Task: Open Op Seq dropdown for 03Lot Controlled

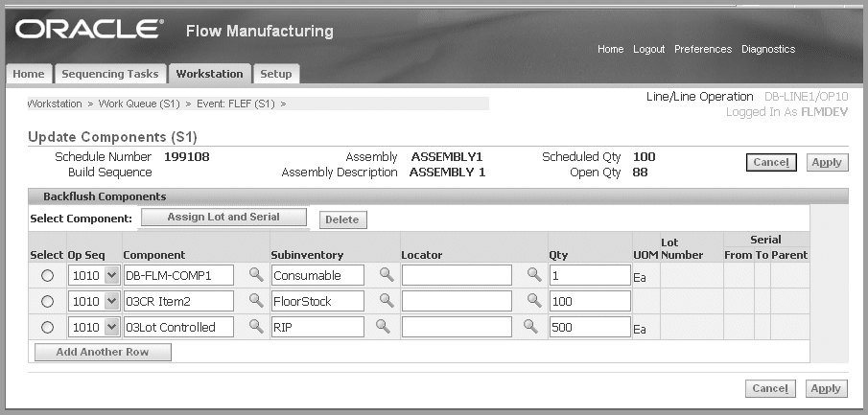Action: [94, 327]
